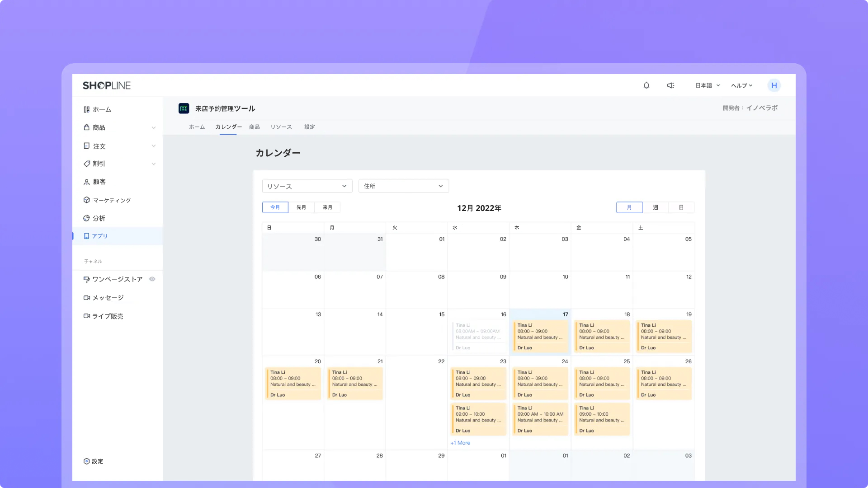Open ライブ販売 in sidebar
This screenshot has width=868, height=488.
(107, 316)
